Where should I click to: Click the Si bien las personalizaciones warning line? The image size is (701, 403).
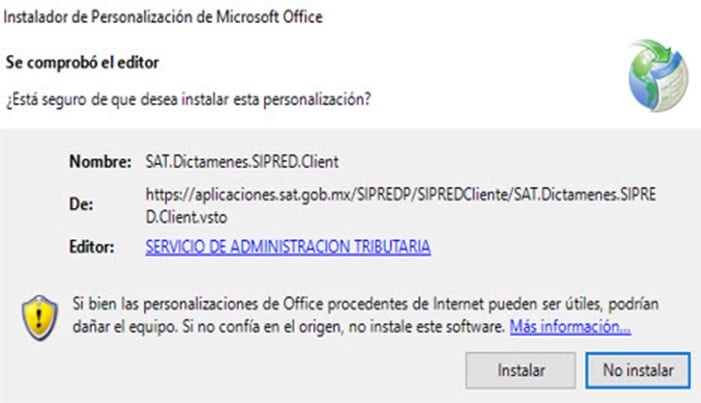366,304
